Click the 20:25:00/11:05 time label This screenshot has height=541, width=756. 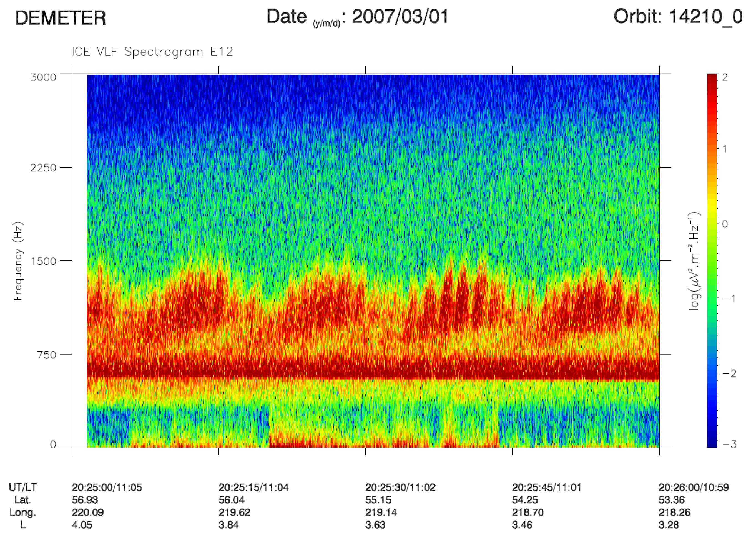pos(107,487)
